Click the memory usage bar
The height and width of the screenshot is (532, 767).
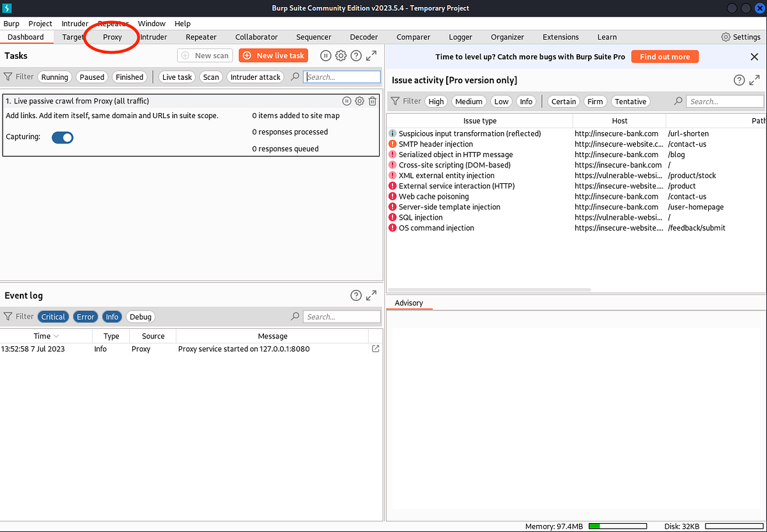(x=617, y=526)
